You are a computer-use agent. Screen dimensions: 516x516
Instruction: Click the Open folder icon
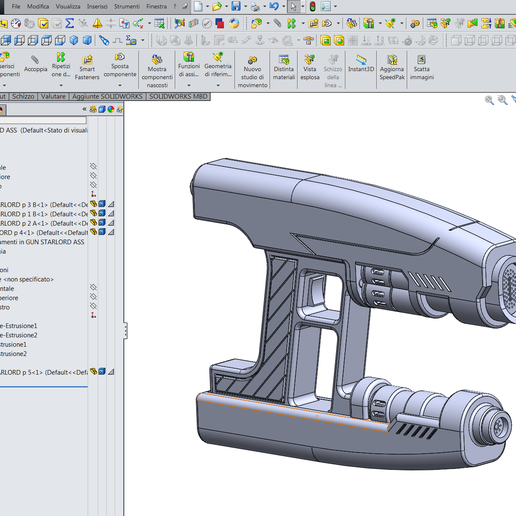coord(217,6)
